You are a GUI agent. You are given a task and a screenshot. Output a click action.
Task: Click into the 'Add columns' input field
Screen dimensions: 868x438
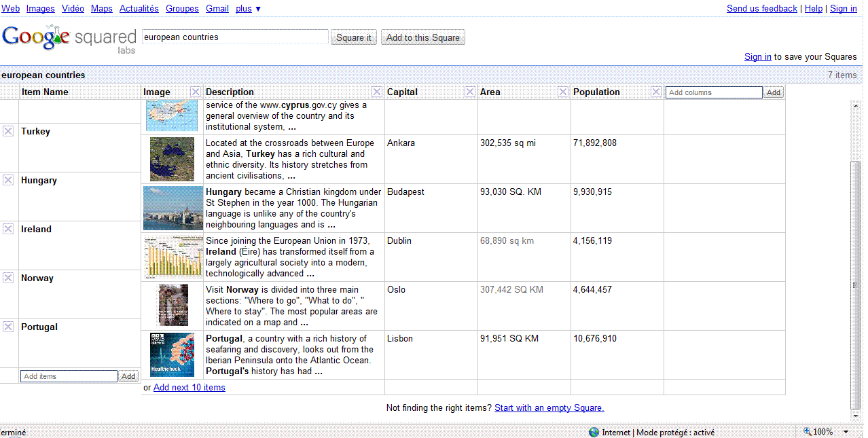[714, 92]
